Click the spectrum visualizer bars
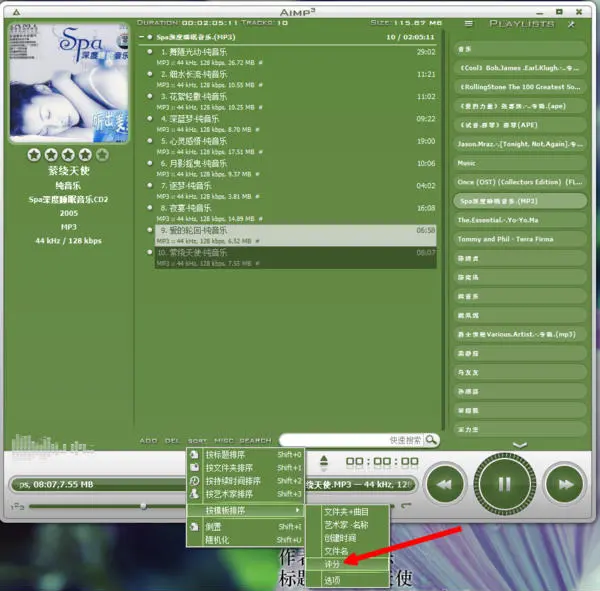600x591 pixels. coord(52,444)
